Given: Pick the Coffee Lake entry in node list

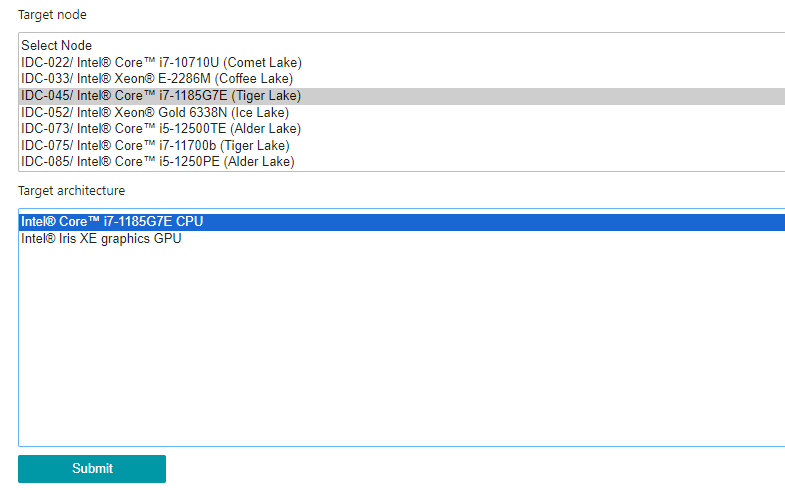Looking at the screenshot, I should (157, 79).
